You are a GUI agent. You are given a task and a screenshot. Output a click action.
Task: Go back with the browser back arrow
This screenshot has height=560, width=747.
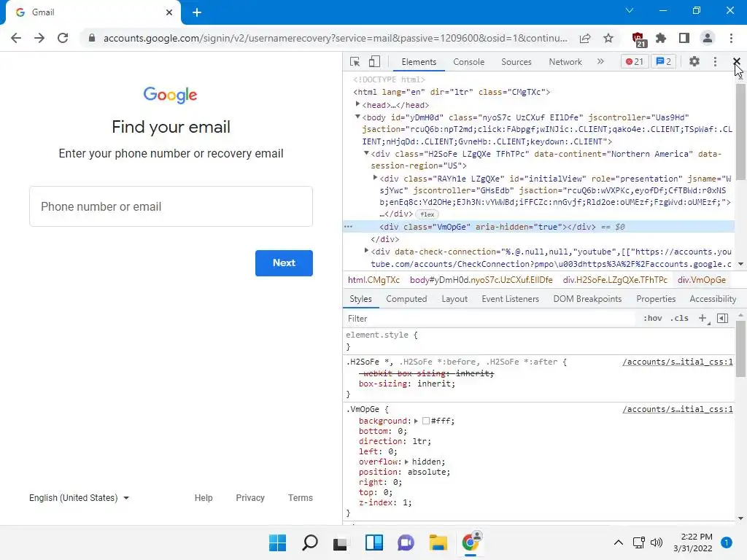tap(16, 38)
